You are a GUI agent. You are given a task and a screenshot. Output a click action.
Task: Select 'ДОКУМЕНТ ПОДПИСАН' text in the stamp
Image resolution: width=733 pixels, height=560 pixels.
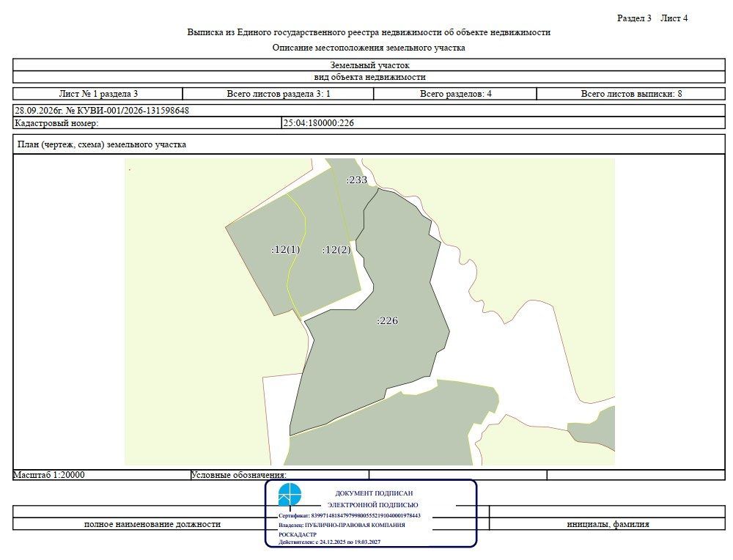[374, 493]
